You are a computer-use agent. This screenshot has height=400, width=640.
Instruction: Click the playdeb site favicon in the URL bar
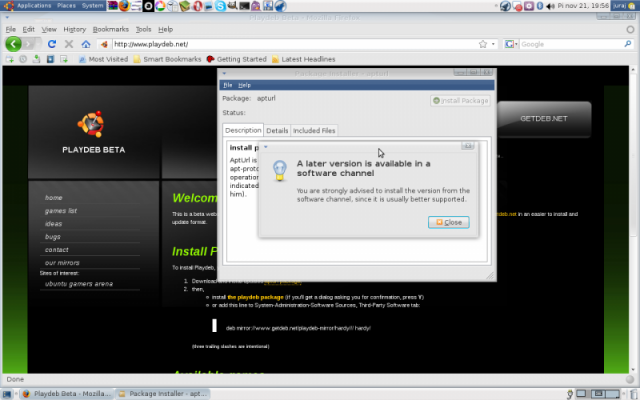[104, 44]
